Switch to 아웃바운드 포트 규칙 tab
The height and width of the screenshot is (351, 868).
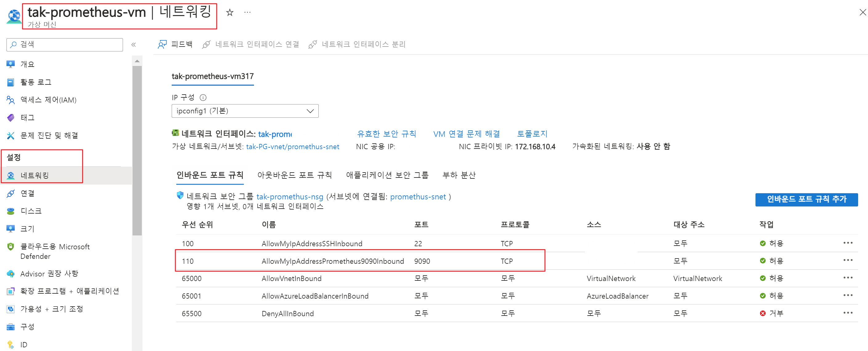(x=294, y=175)
